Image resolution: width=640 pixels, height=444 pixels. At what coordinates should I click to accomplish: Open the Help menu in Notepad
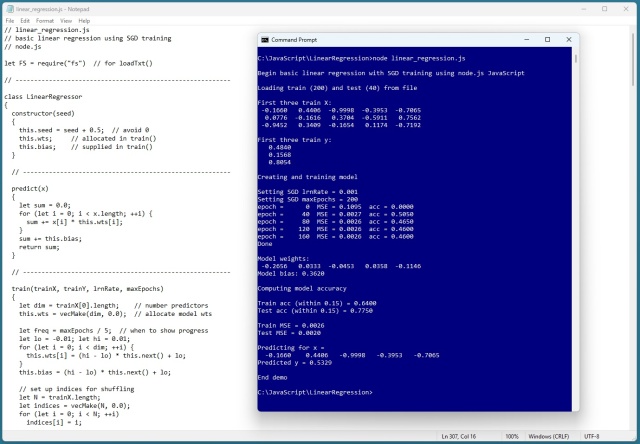coord(84,21)
